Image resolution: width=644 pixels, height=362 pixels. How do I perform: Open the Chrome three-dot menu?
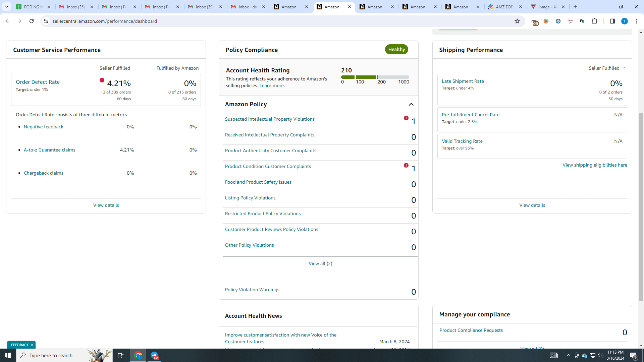(x=637, y=21)
